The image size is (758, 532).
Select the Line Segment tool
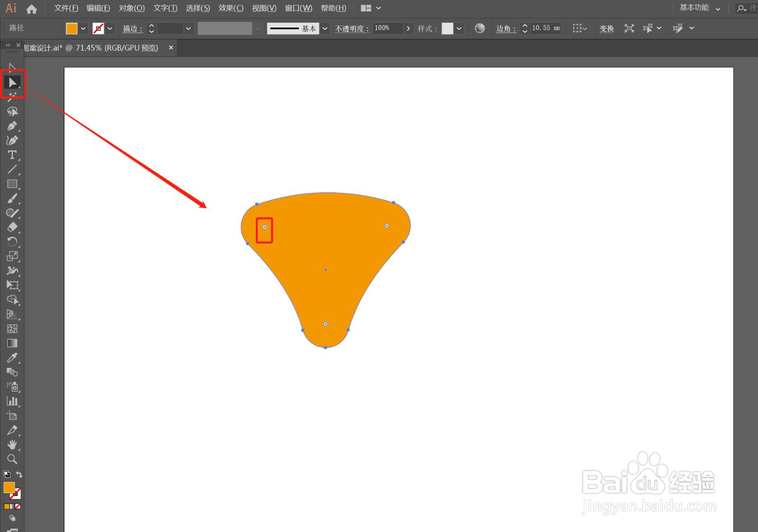pyautogui.click(x=12, y=169)
